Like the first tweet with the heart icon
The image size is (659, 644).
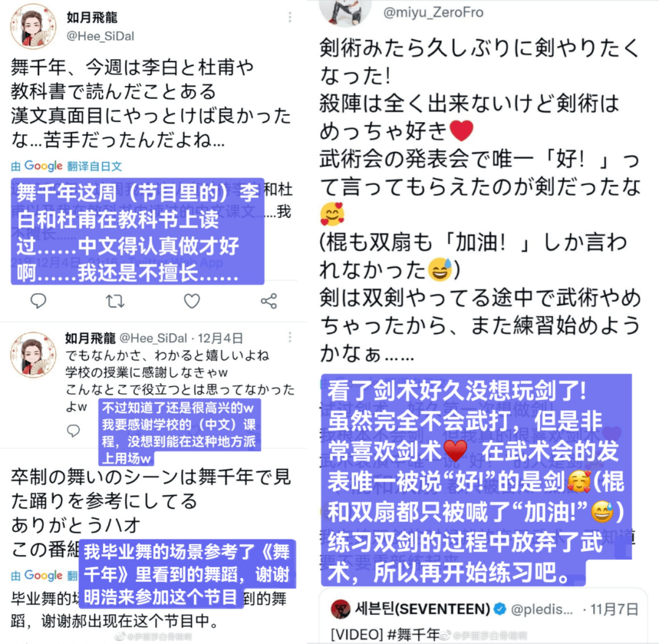click(192, 301)
